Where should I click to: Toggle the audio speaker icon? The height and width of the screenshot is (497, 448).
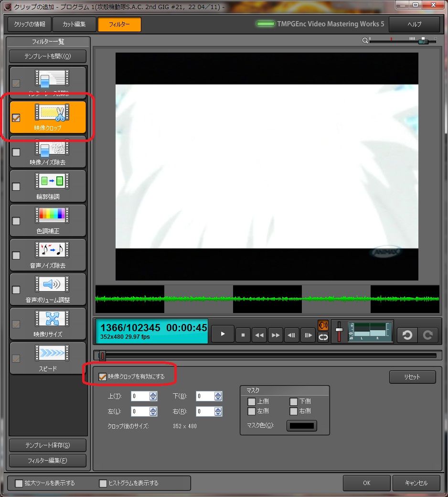point(323,325)
